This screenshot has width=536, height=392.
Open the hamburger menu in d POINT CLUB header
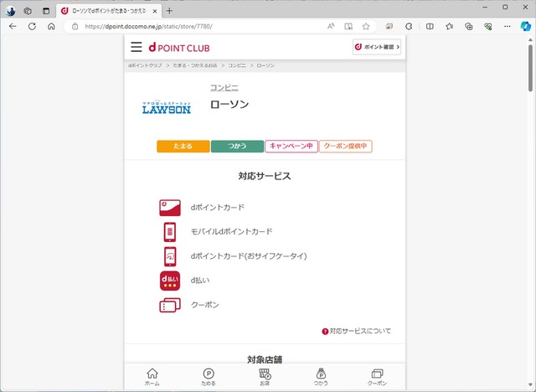click(136, 47)
